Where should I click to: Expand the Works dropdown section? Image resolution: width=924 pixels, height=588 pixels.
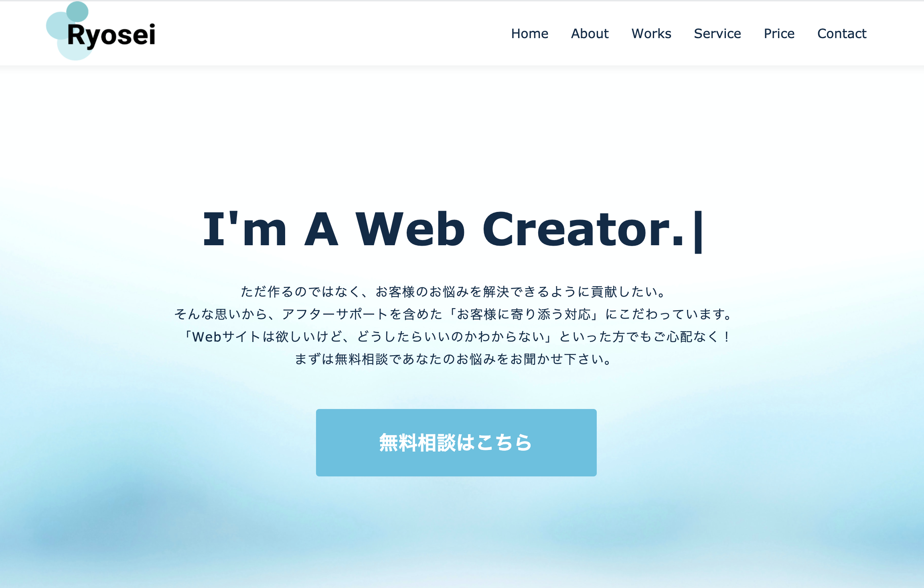[650, 33]
